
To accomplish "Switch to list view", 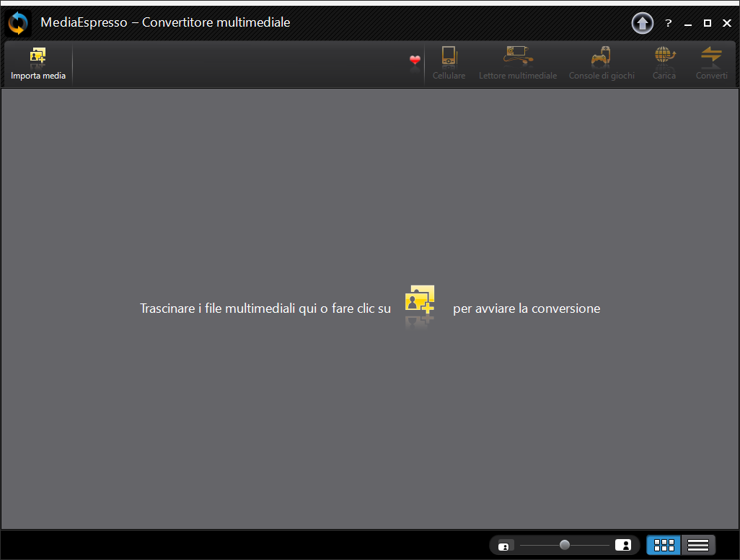I will tap(698, 546).
